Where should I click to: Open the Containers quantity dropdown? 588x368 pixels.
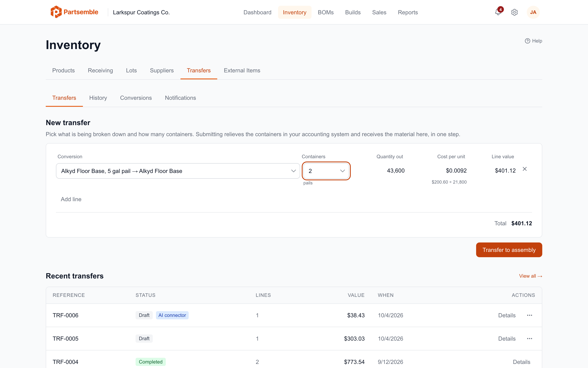pos(326,171)
